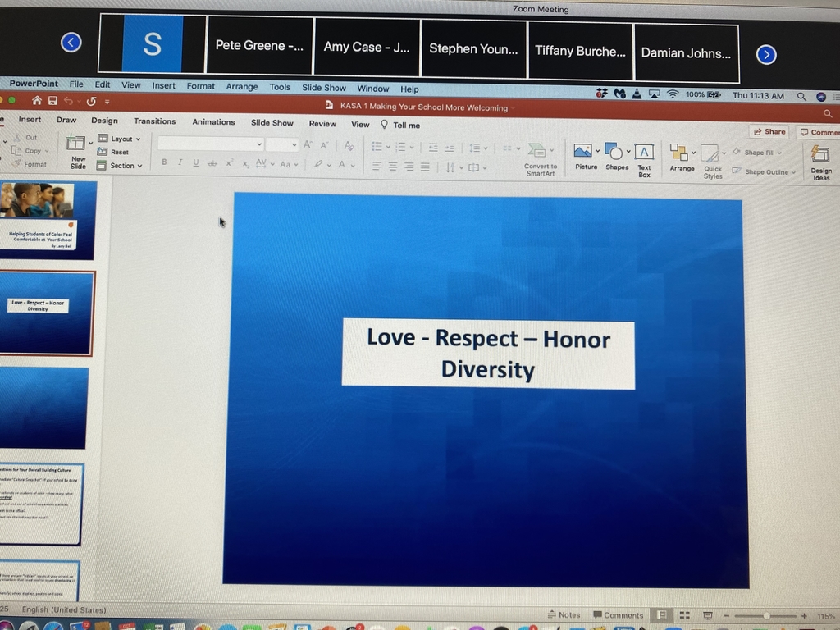Open the Tools menu in menu bar

coord(280,87)
